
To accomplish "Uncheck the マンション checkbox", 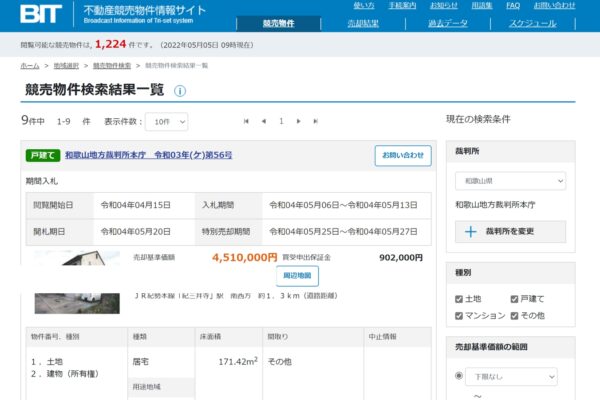I will 459,315.
